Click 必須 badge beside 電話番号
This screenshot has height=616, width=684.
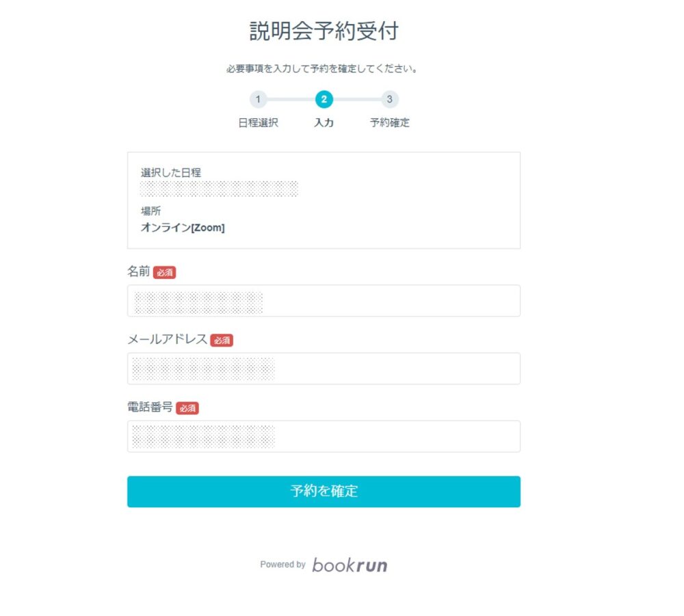(187, 408)
